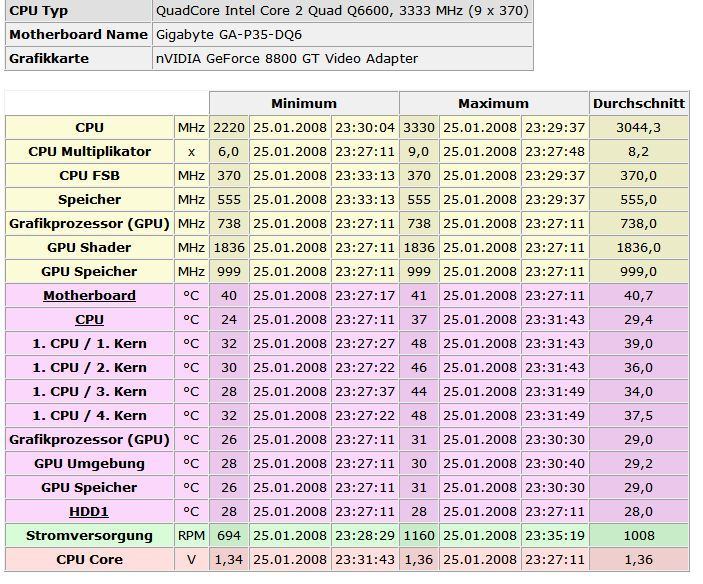Click the Minimum column header
The width and height of the screenshot is (703, 584).
click(304, 104)
